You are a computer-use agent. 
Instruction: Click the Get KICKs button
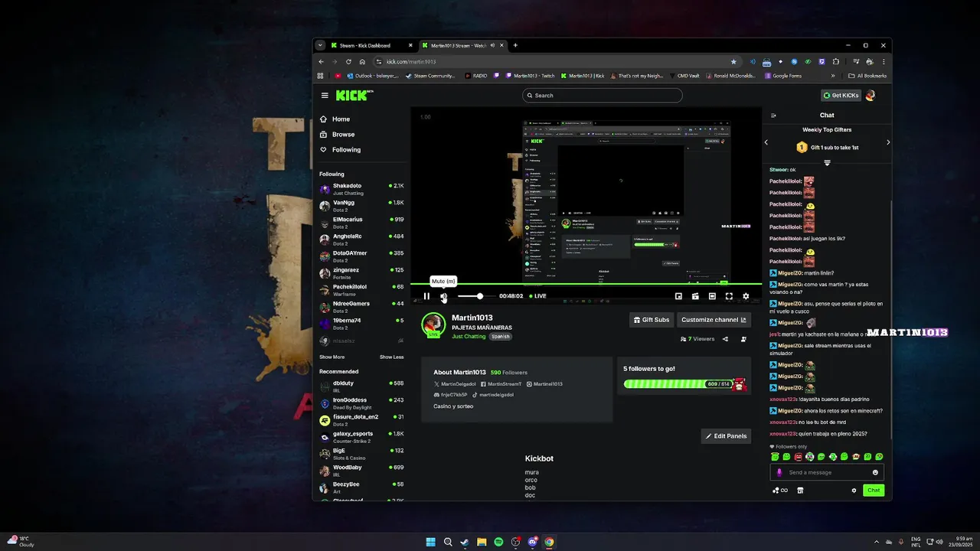pos(841,96)
